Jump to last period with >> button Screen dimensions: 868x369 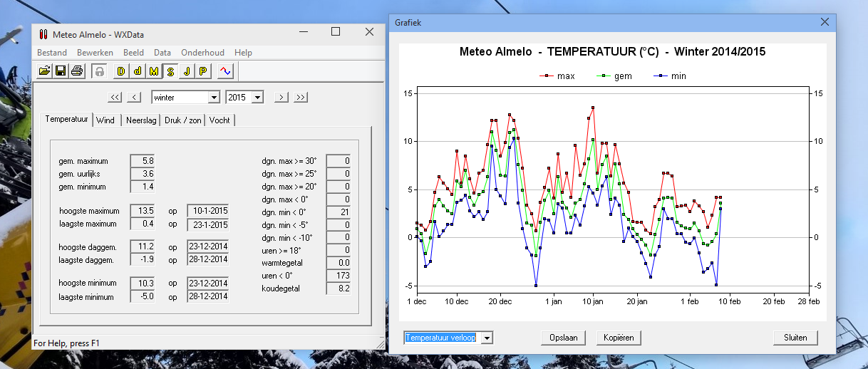(301, 97)
